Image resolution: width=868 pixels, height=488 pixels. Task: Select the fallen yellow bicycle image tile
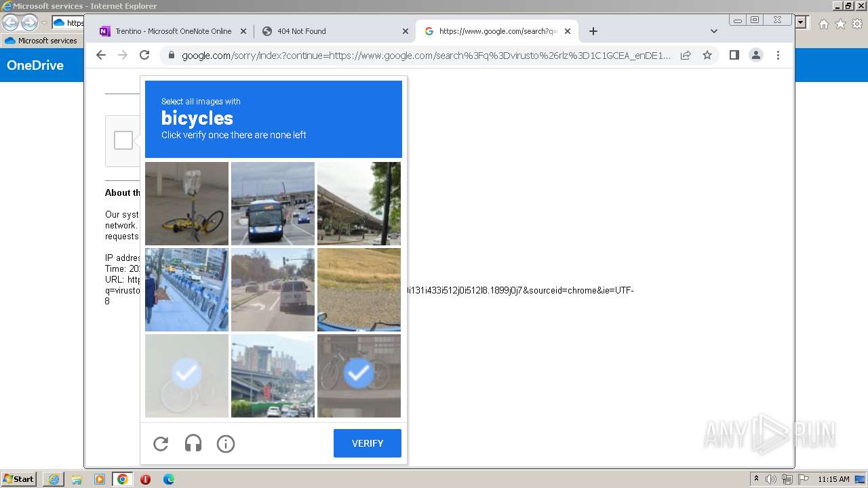pos(186,203)
